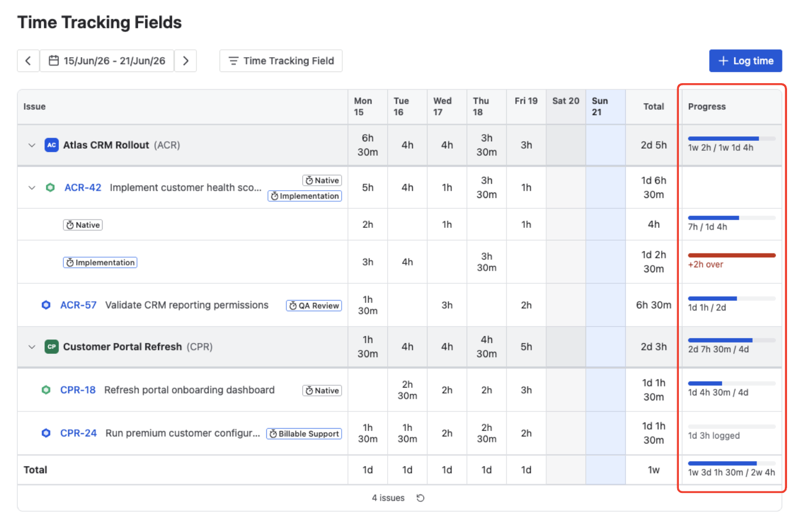Open the Time Tracking Field filter

(281, 61)
